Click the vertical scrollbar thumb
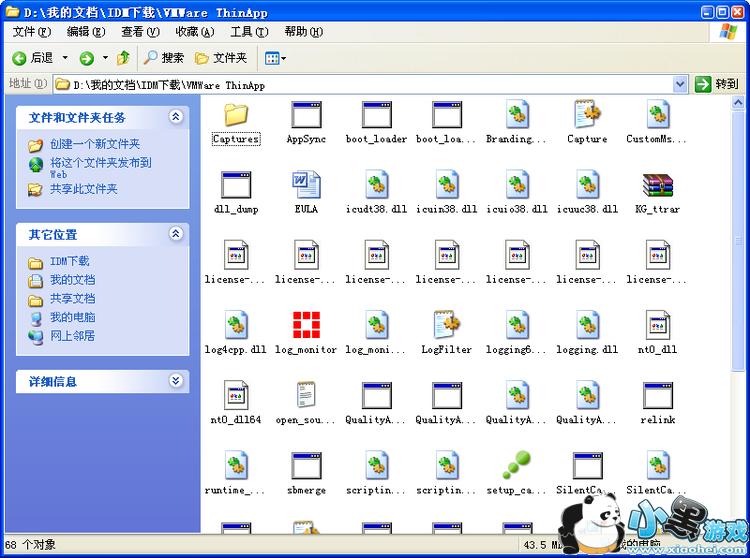 (x=738, y=241)
